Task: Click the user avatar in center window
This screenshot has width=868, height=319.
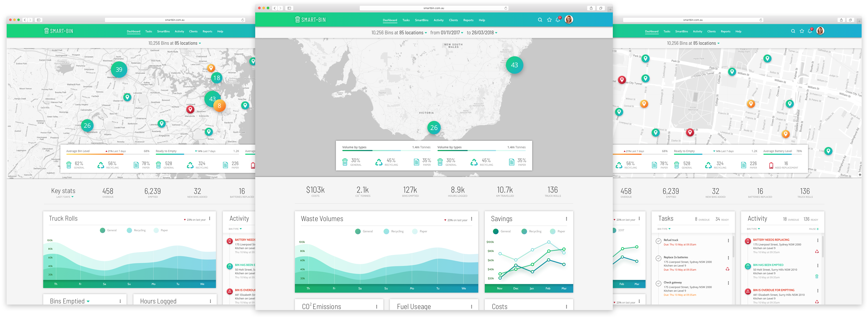Action: click(569, 20)
